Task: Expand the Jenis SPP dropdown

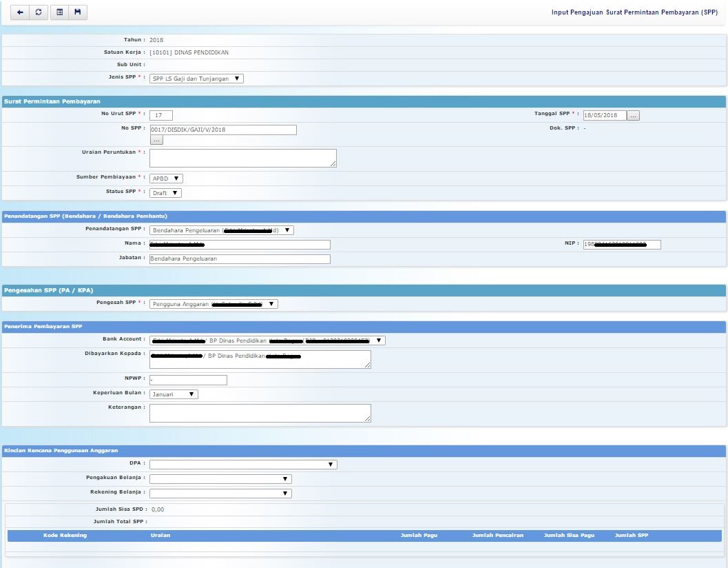Action: pyautogui.click(x=196, y=79)
